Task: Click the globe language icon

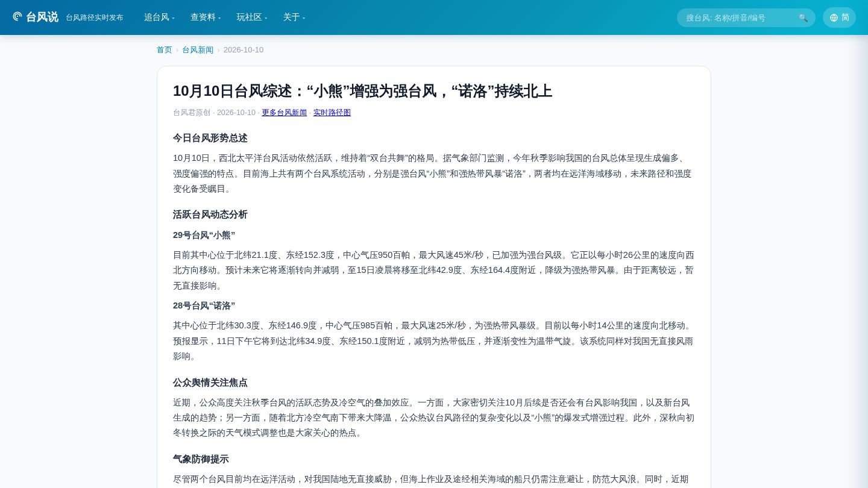Action: [834, 17]
